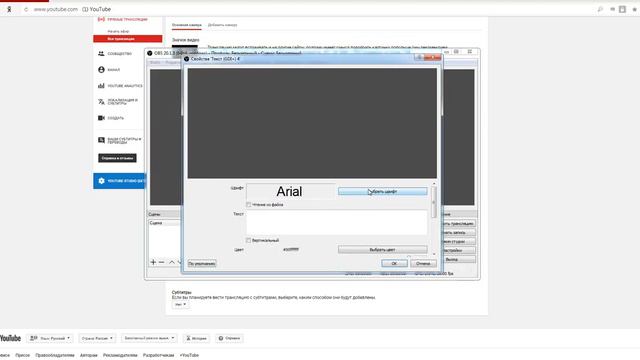The image size is (640, 360).
Task: Click the История footer button
Action: [196, 338]
